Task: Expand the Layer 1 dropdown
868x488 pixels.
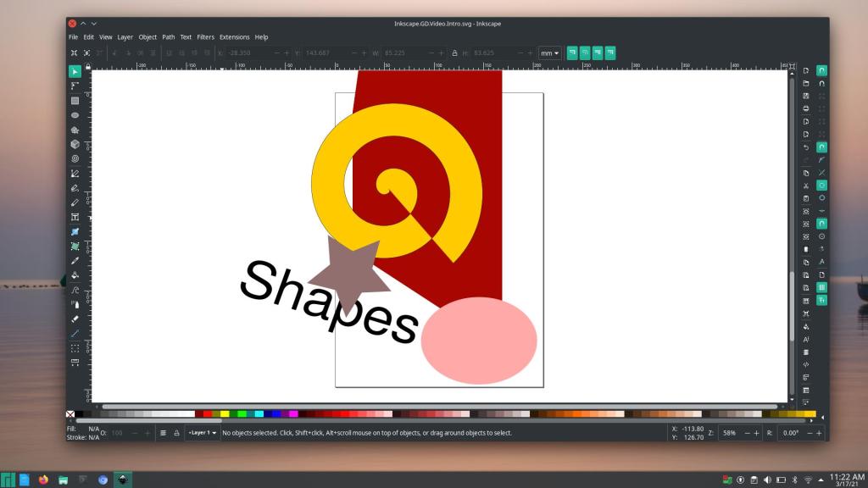Action: pos(202,433)
